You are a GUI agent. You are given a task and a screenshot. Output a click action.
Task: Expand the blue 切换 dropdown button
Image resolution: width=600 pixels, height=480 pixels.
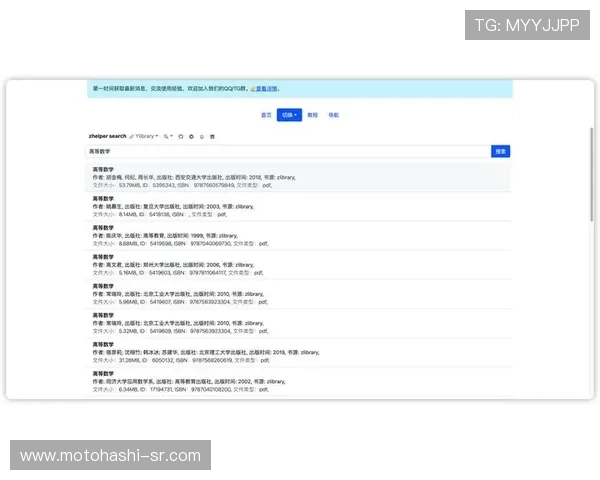pos(289,115)
